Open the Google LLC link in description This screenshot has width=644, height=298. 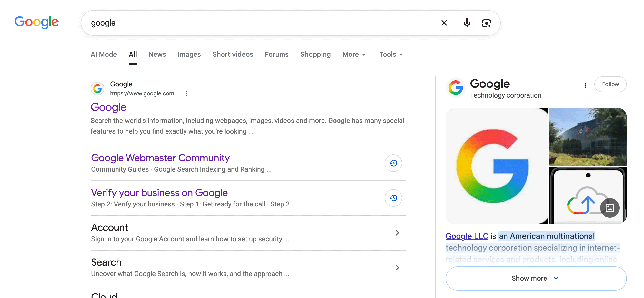click(x=467, y=236)
